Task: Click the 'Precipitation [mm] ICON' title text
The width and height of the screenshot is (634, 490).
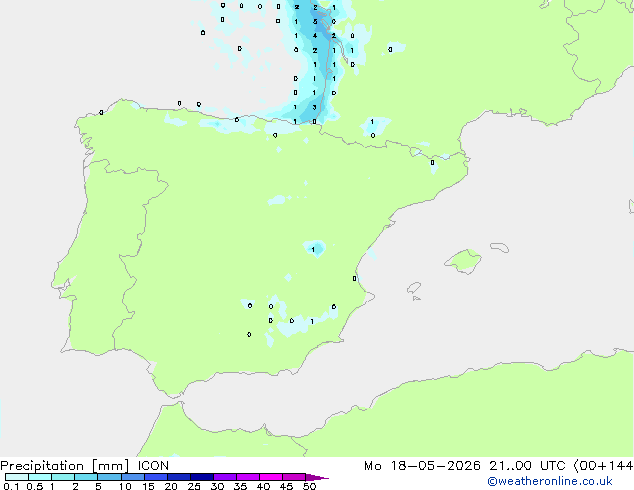Action: coord(84,466)
